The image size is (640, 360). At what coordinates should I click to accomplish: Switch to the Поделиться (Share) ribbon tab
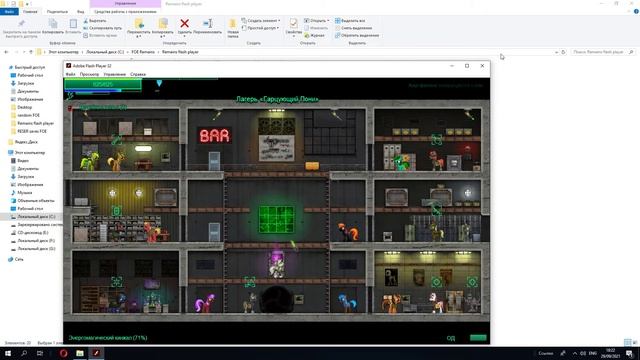point(57,11)
